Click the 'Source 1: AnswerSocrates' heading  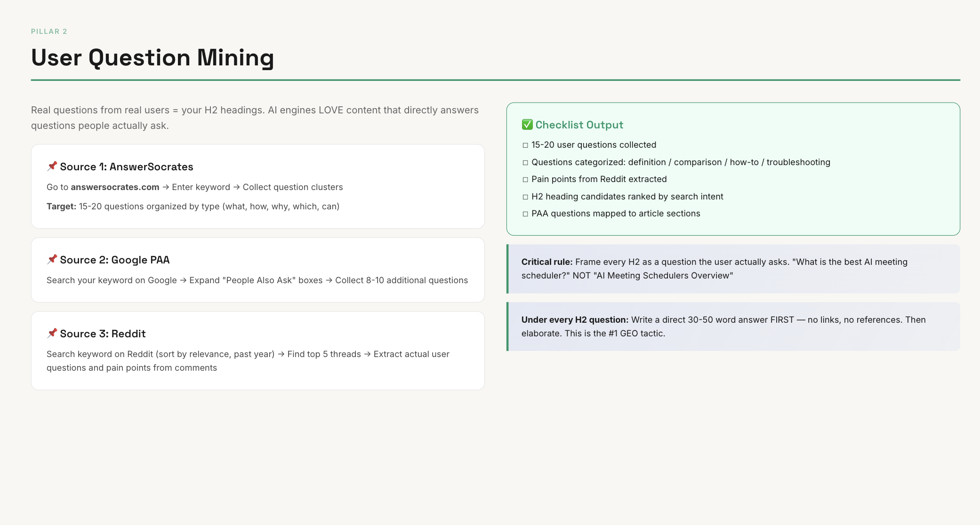pyautogui.click(x=126, y=167)
